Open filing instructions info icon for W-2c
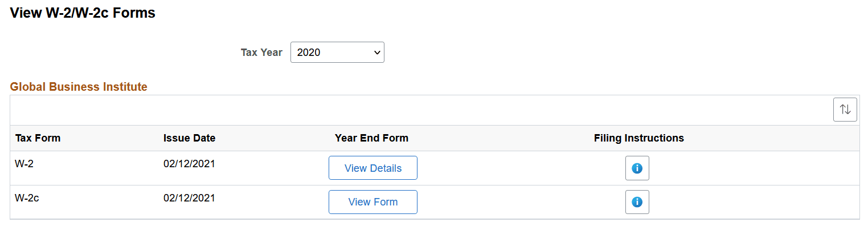The image size is (868, 230). (637, 202)
